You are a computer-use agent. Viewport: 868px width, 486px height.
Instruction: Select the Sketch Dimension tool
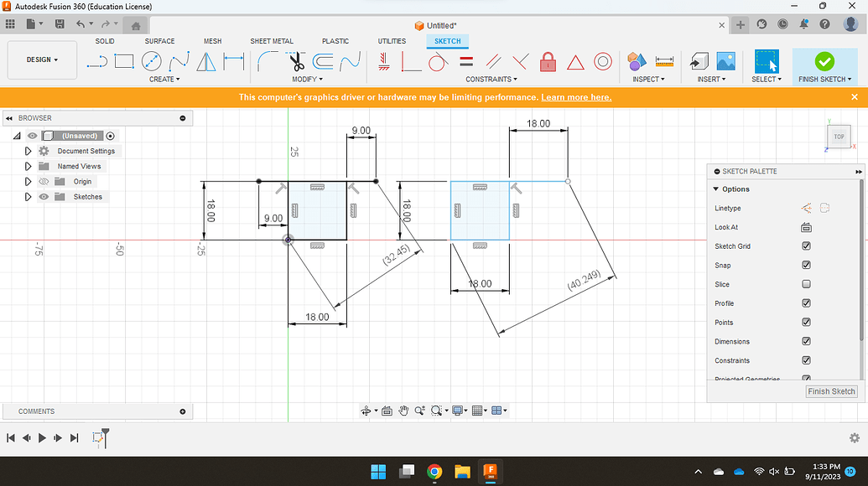(x=232, y=61)
